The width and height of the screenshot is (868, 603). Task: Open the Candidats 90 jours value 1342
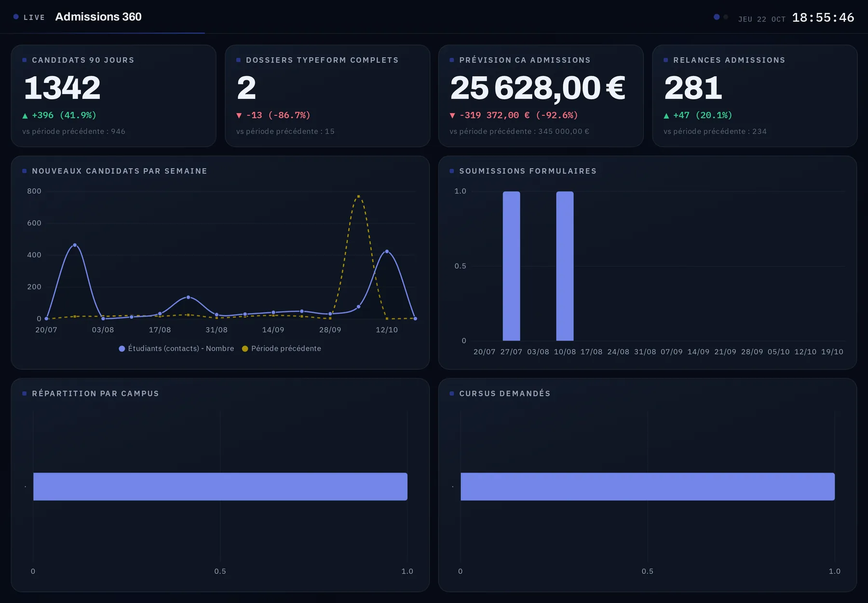click(x=62, y=88)
